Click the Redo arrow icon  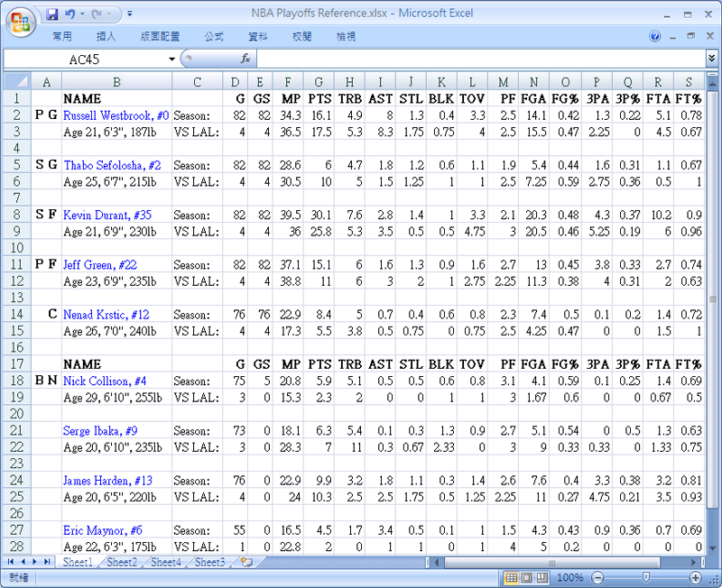pos(97,14)
